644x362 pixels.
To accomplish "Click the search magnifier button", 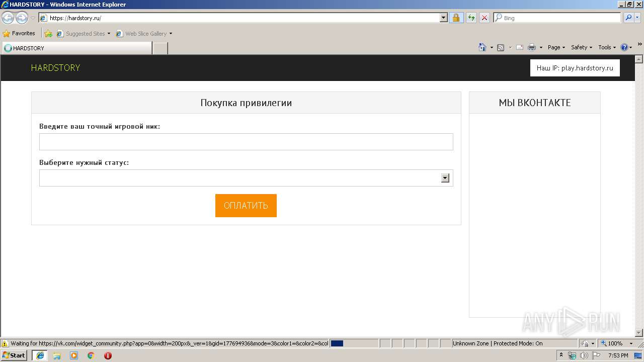I will click(628, 18).
